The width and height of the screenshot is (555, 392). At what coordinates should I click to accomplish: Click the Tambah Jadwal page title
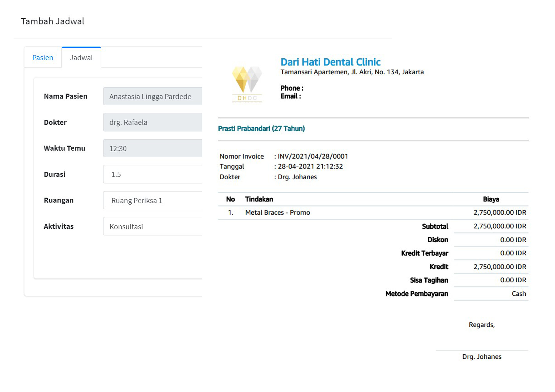53,21
